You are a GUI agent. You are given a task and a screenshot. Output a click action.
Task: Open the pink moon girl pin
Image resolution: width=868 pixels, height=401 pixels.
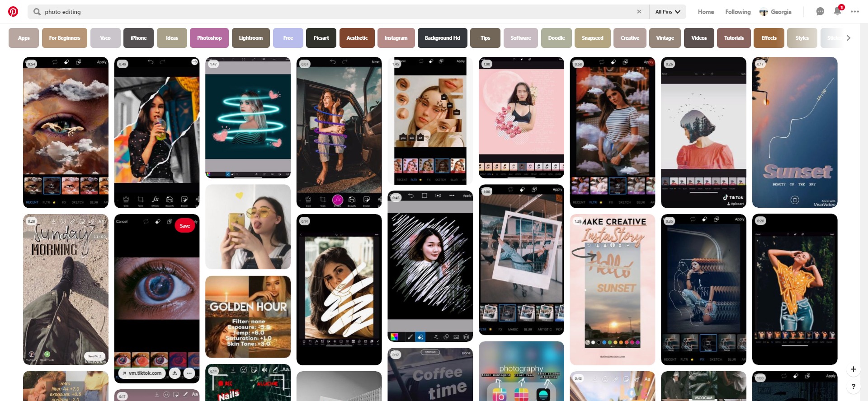tap(521, 117)
